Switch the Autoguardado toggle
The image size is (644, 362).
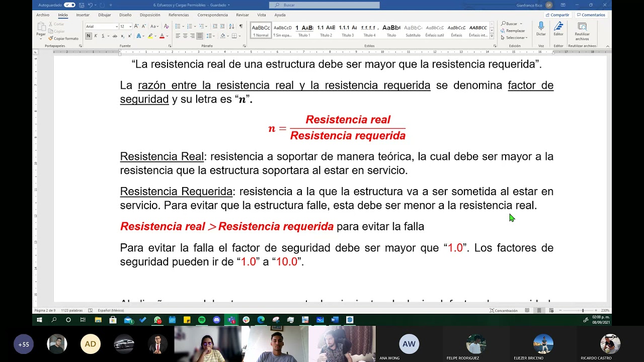click(69, 5)
